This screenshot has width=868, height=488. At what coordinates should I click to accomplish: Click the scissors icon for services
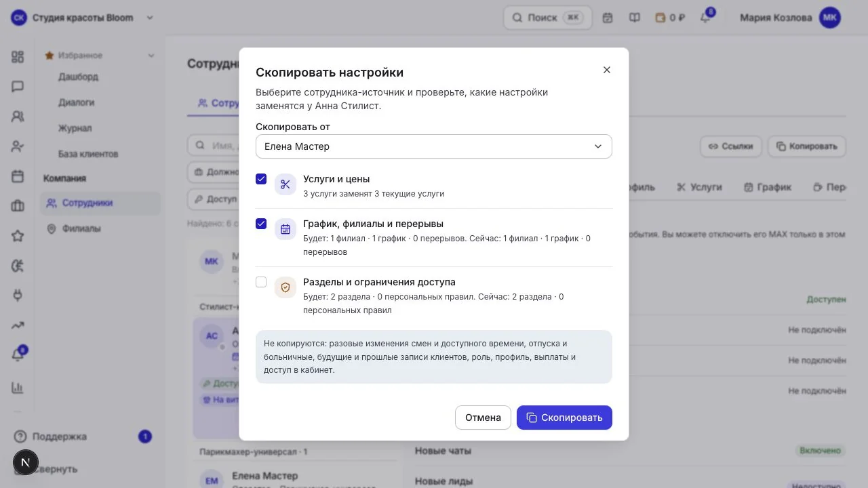[285, 184]
